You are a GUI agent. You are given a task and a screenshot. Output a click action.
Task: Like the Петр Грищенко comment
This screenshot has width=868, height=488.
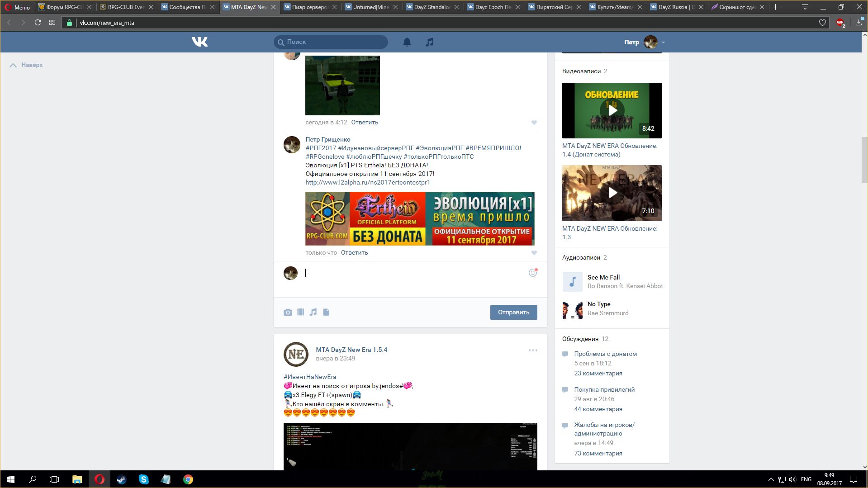pos(534,253)
